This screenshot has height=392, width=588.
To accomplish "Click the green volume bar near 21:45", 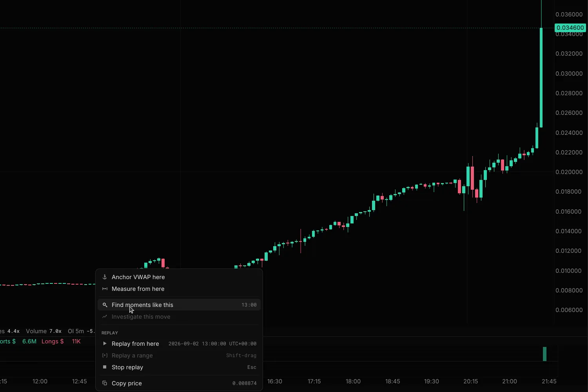I will click(x=544, y=354).
